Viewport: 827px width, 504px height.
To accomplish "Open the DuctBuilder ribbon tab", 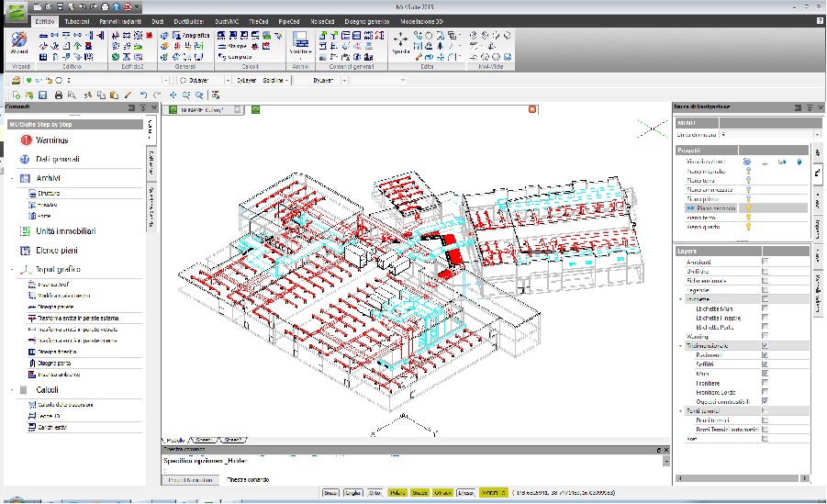I will click(x=189, y=22).
